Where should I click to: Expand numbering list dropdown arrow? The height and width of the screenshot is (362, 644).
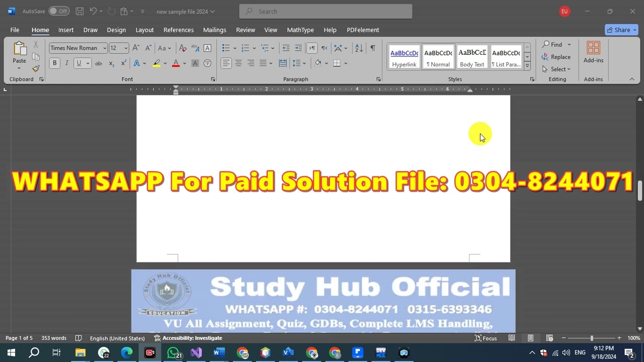(x=254, y=48)
